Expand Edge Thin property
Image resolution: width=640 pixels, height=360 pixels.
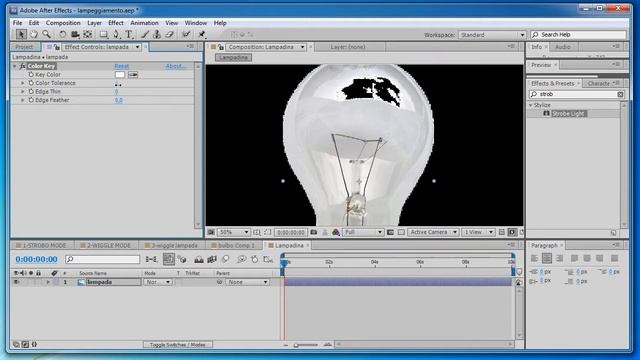[23, 92]
